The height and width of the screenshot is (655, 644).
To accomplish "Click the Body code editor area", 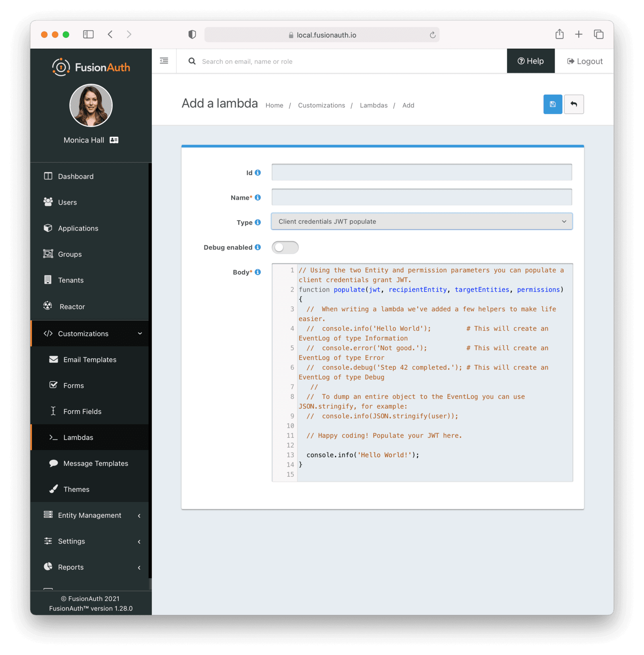I will [422, 372].
